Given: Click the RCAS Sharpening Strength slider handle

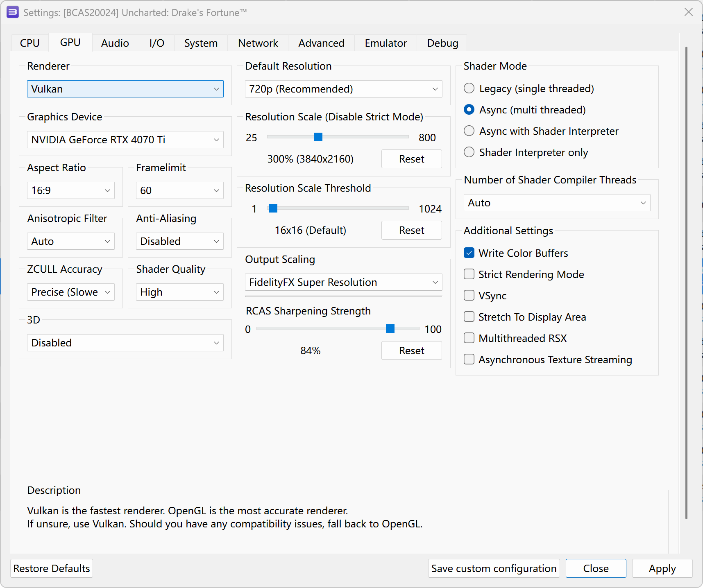Looking at the screenshot, I should [390, 328].
